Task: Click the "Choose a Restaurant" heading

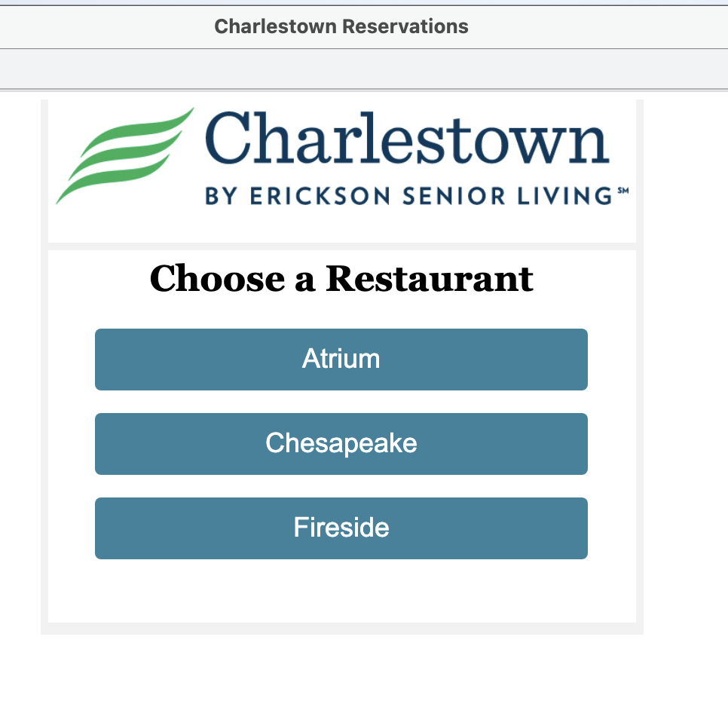Action: [x=341, y=279]
